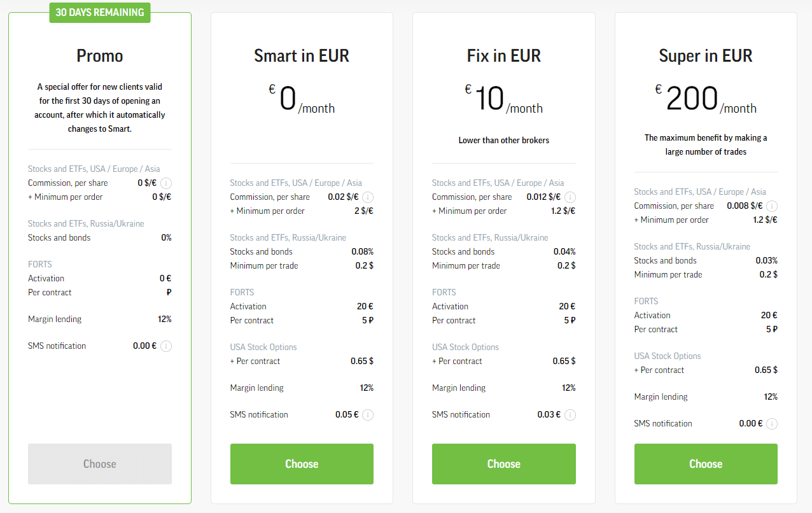Viewport: 812px width, 513px height.
Task: Click the 30 DAYS REMAINING badge
Action: click(x=100, y=13)
